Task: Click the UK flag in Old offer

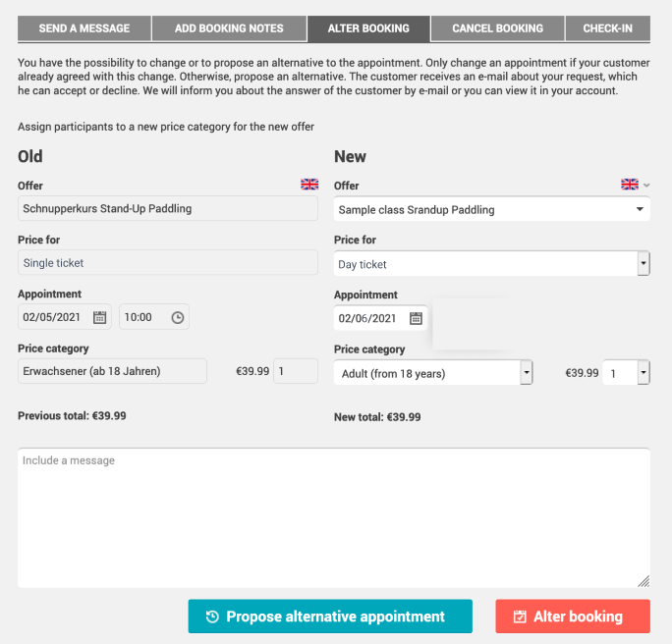Action: click(309, 185)
